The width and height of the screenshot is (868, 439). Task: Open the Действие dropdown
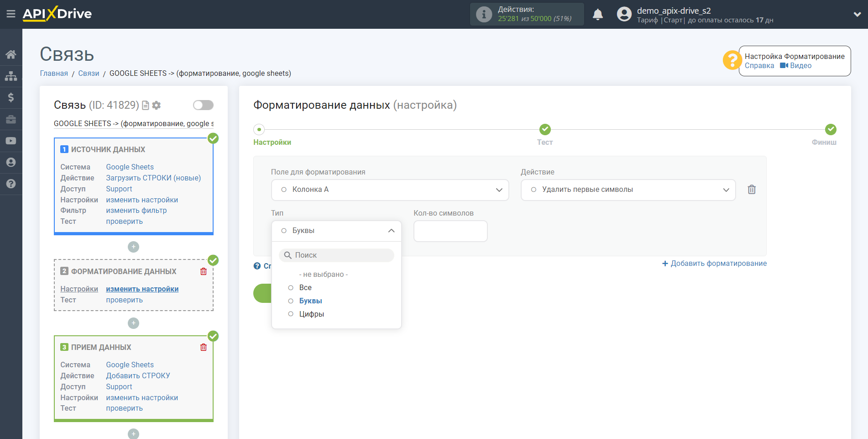click(628, 190)
